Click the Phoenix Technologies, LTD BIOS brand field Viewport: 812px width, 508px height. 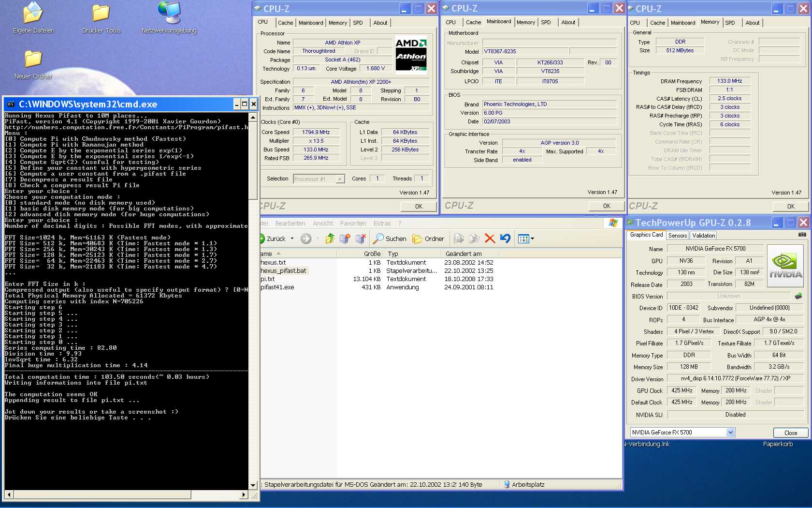pos(550,105)
